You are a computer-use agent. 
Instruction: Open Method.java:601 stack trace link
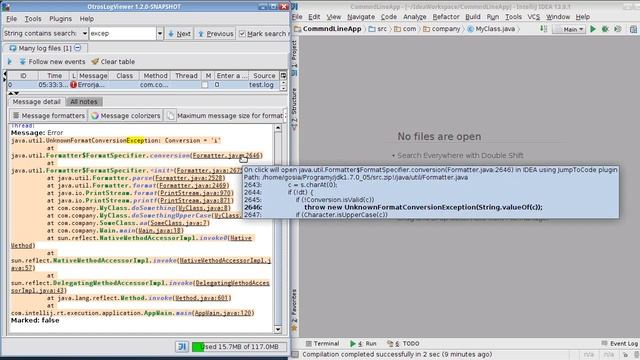coord(202,298)
